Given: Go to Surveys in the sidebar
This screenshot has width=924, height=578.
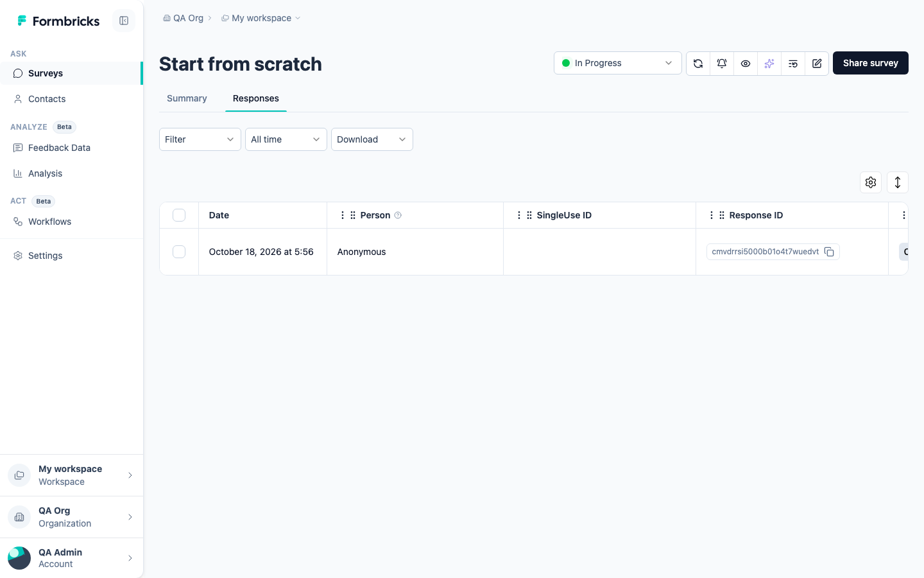Looking at the screenshot, I should coord(71,73).
